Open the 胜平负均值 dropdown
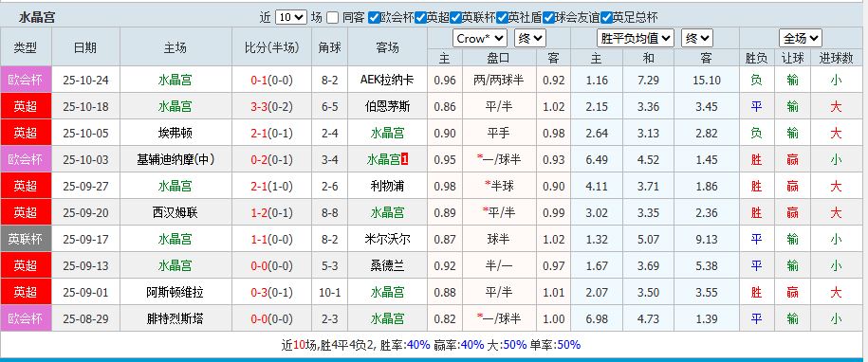This screenshot has width=868, height=362. (636, 38)
